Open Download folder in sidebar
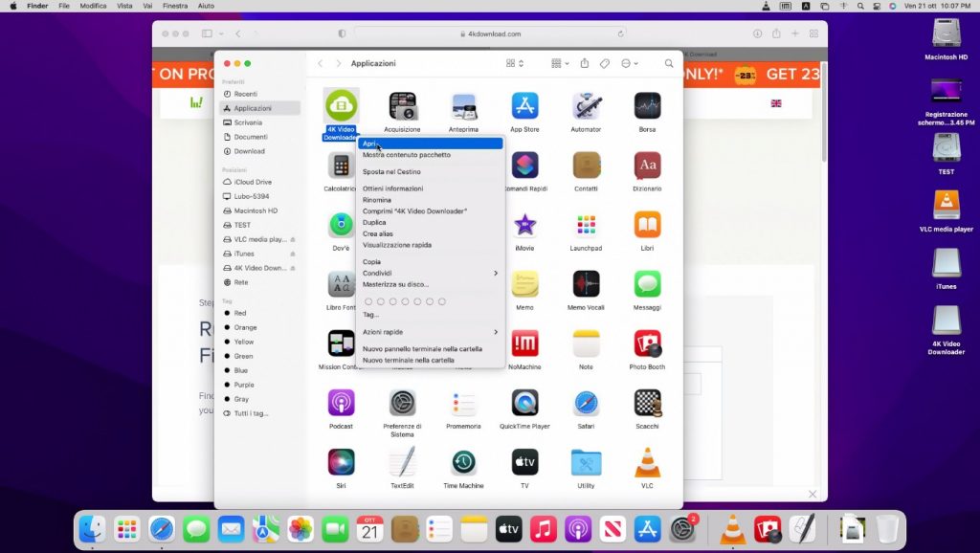 coord(249,151)
